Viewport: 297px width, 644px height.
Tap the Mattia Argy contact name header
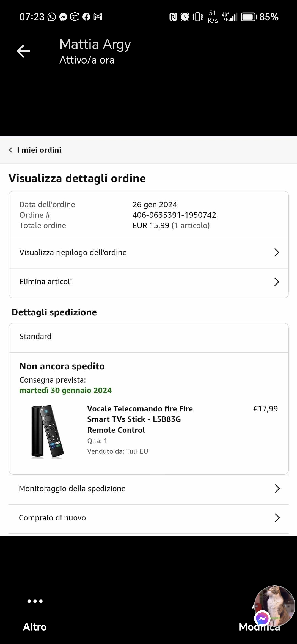tap(95, 44)
